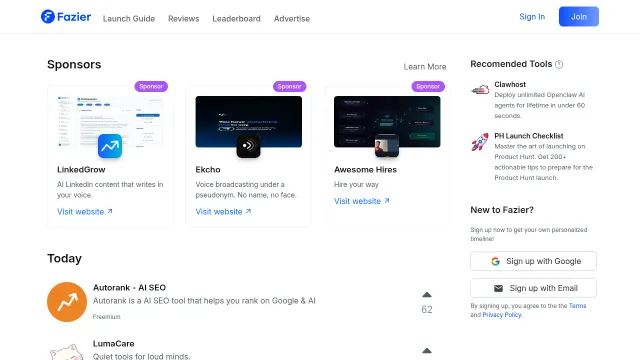Image resolution: width=640 pixels, height=360 pixels.
Task: Click the blue Join button
Action: point(579,17)
